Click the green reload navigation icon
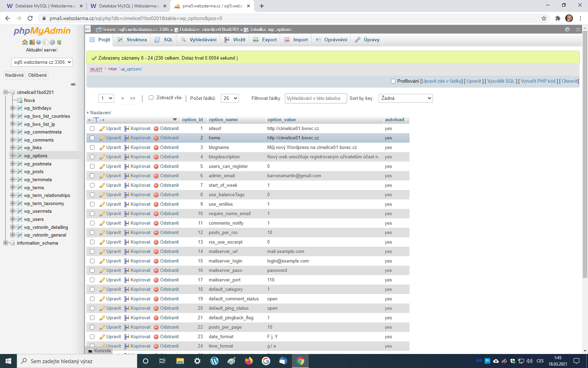 pos(59,42)
